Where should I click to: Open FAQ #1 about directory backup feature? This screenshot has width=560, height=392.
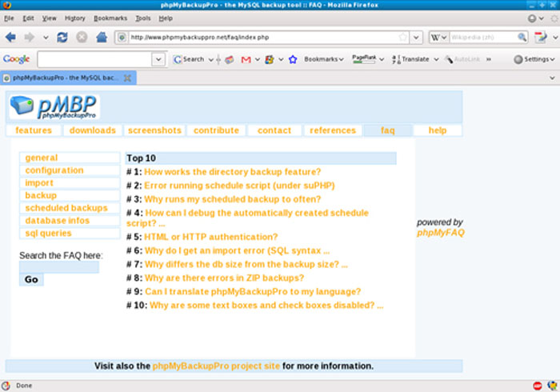click(233, 172)
